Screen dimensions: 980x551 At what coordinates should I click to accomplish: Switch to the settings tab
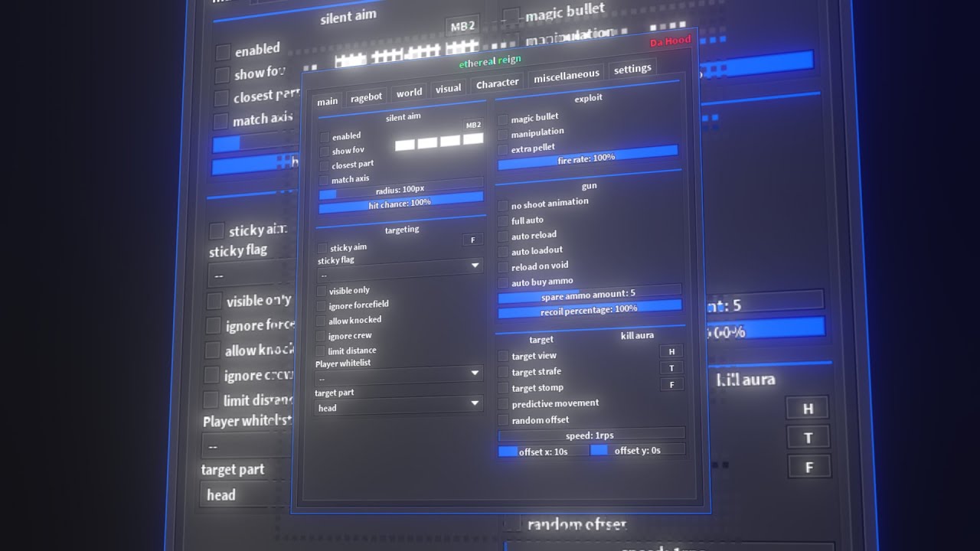pyautogui.click(x=632, y=69)
